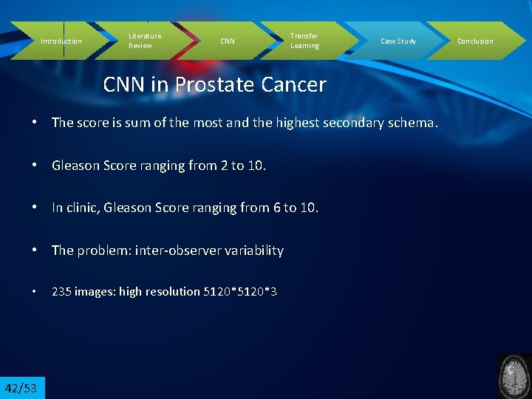Click 'The problem: inter-observer variability' line
This screenshot has width=532, height=399.
click(x=168, y=250)
